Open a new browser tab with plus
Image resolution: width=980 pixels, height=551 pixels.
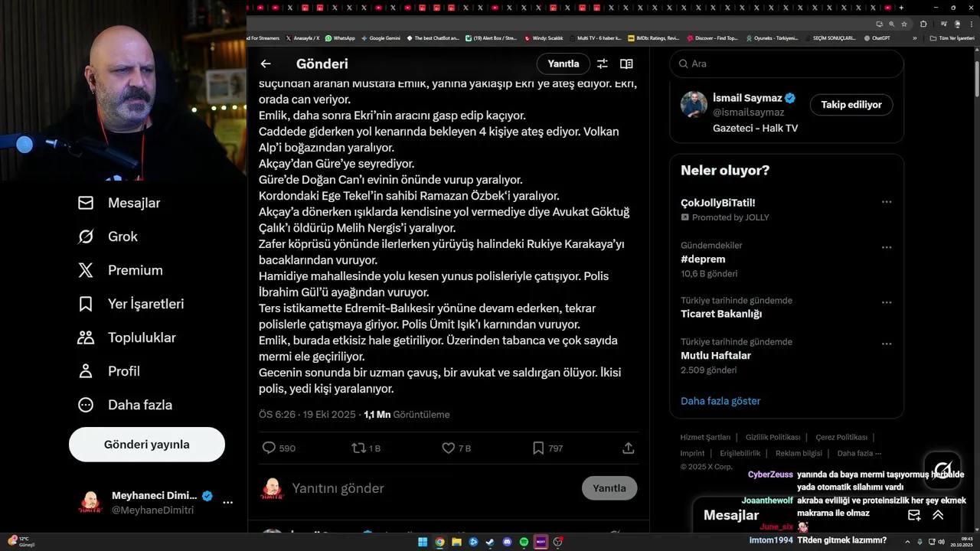tap(901, 8)
